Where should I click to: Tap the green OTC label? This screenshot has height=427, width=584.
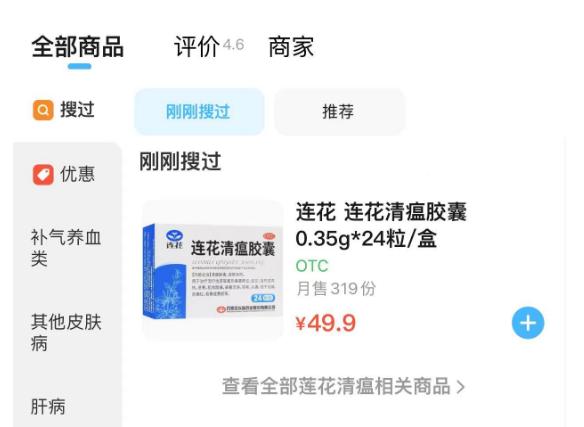click(x=312, y=266)
